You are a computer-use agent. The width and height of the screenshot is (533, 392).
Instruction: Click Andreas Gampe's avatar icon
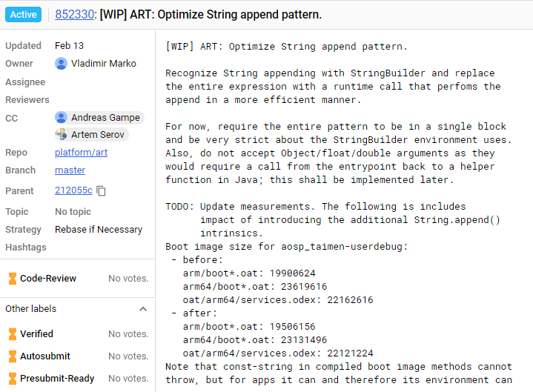click(62, 118)
